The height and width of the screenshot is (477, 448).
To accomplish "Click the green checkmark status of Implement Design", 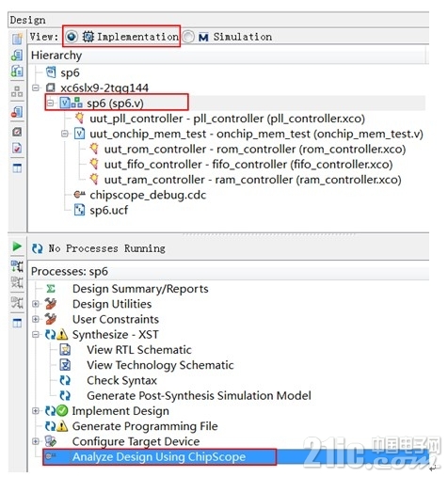I will [x=62, y=410].
